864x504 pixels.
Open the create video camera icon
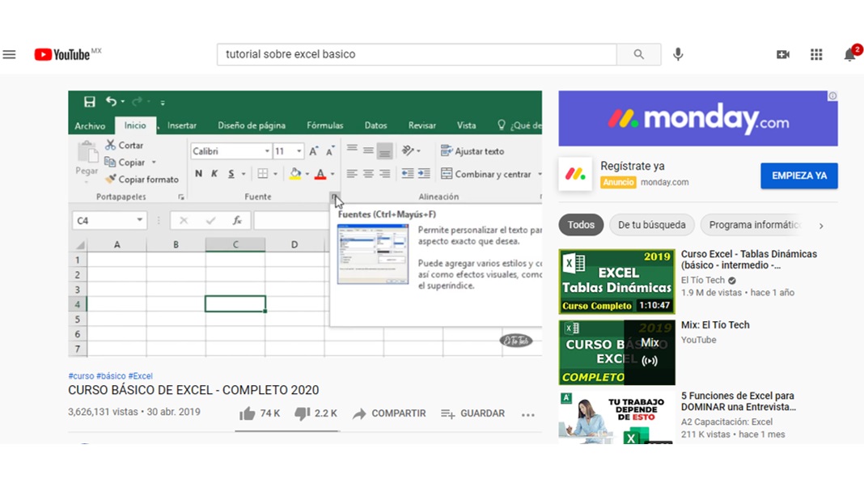(783, 54)
